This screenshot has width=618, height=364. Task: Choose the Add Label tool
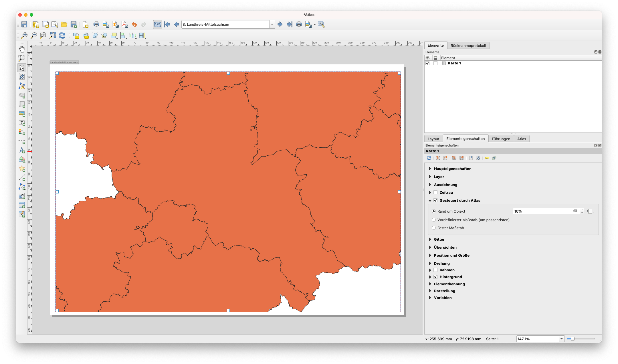(22, 123)
